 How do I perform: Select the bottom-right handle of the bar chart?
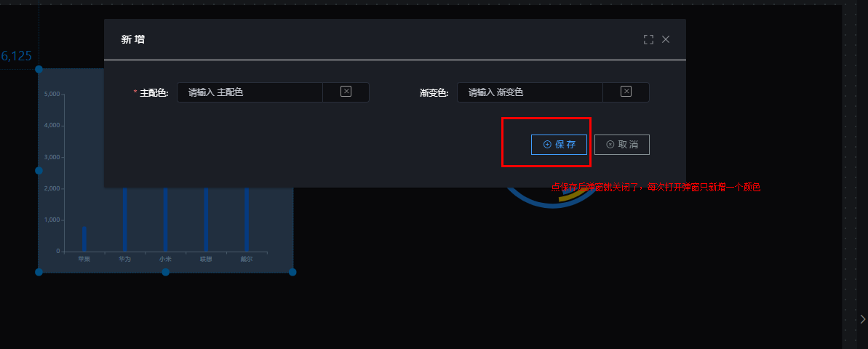coord(292,272)
